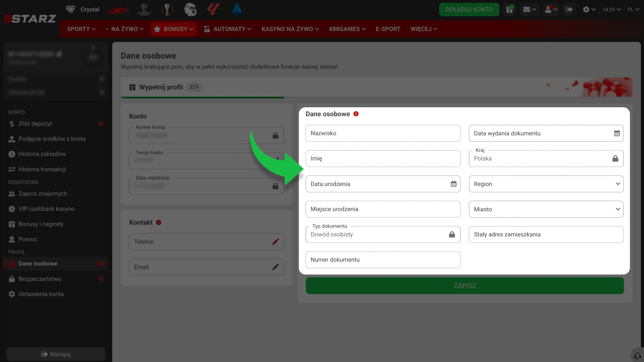The height and width of the screenshot is (362, 644).
Task: Open Zaproś znajomych
Action: [56, 194]
